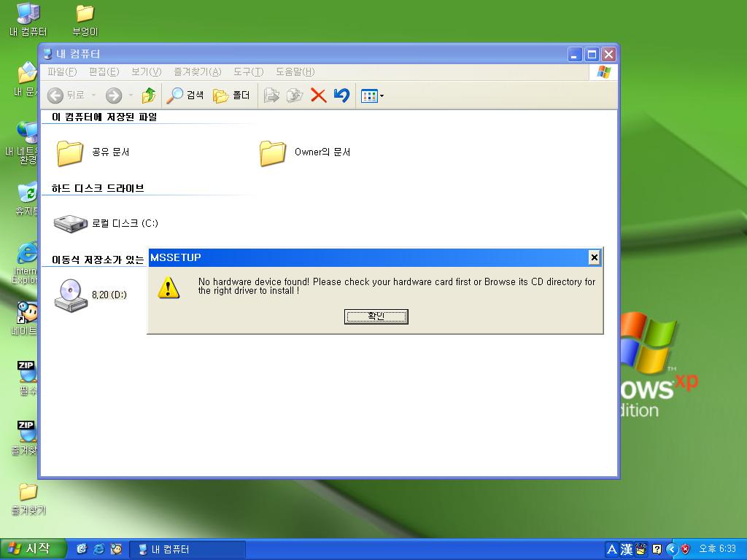Click the tray icon right of 漢
The image size is (747, 560).
pos(640,550)
